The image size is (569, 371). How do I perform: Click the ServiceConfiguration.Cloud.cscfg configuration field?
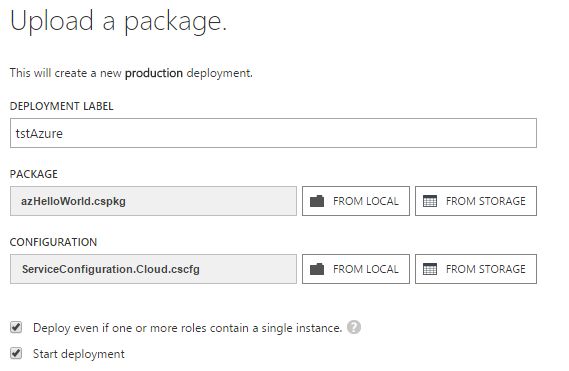click(153, 269)
